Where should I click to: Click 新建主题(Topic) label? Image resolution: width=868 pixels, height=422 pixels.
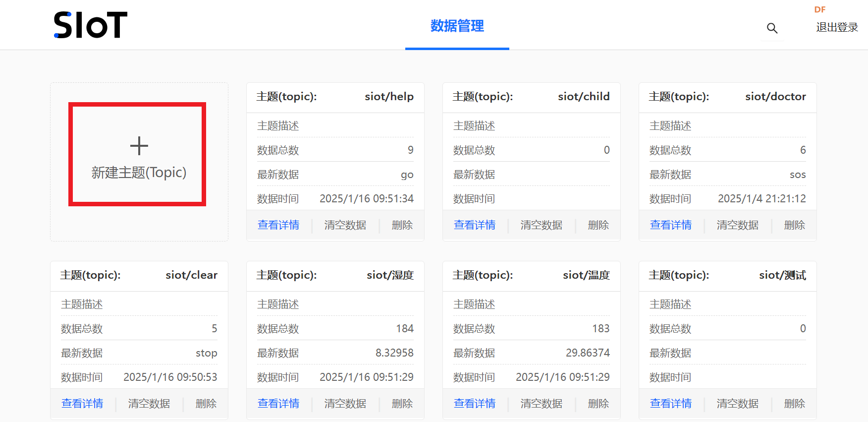139,173
